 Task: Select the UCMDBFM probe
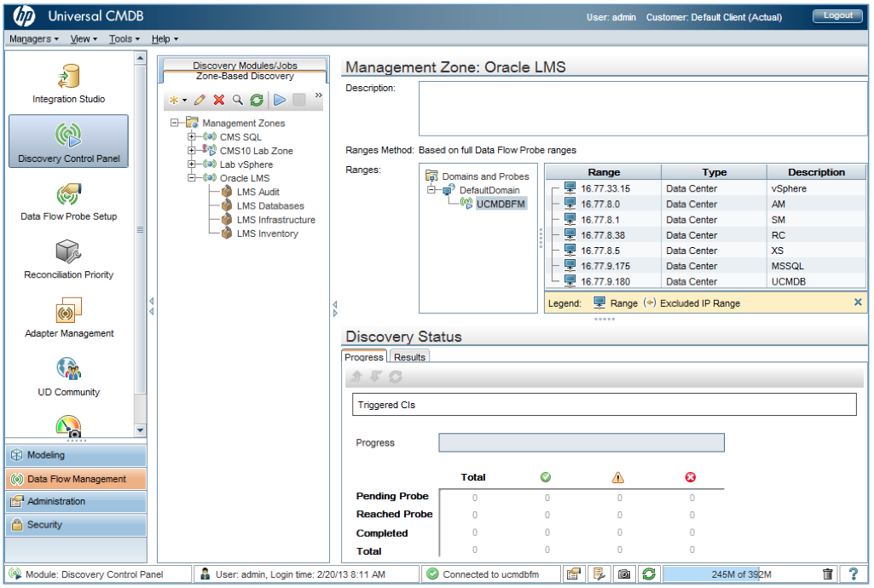coord(500,205)
